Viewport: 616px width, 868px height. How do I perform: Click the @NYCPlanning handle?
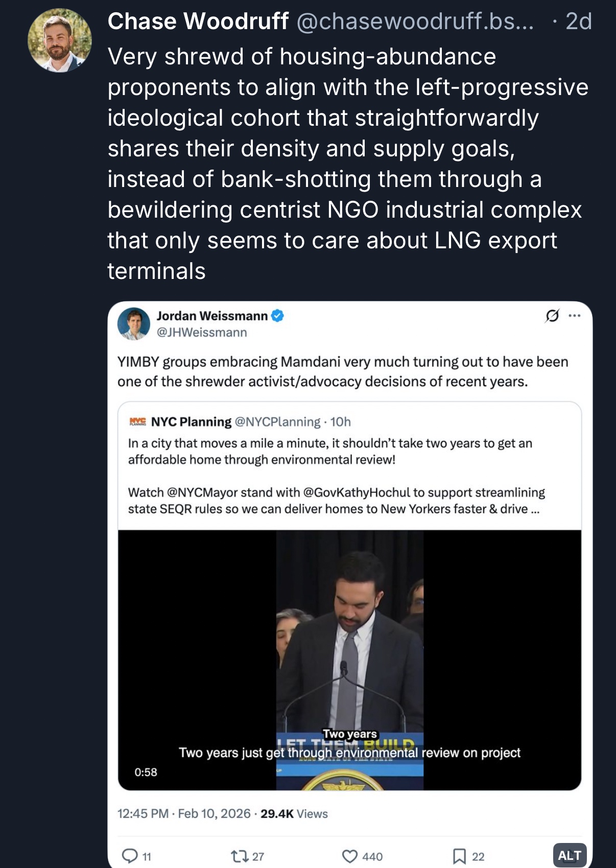(x=277, y=422)
